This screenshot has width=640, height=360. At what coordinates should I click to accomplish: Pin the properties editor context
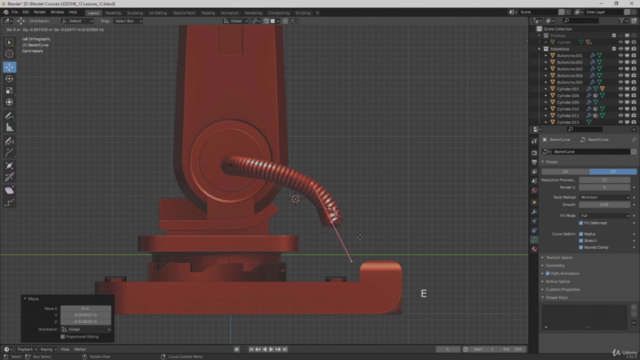pyautogui.click(x=633, y=140)
